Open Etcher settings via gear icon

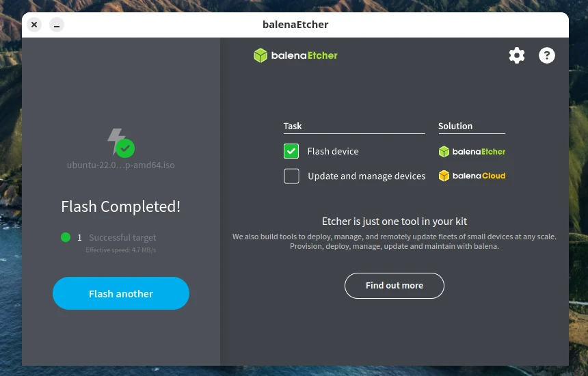pos(517,55)
